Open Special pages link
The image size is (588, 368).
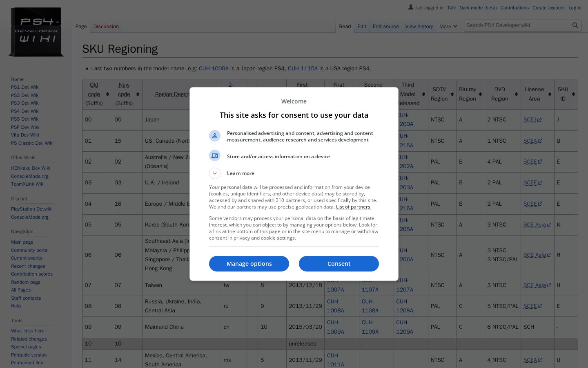[26, 347]
